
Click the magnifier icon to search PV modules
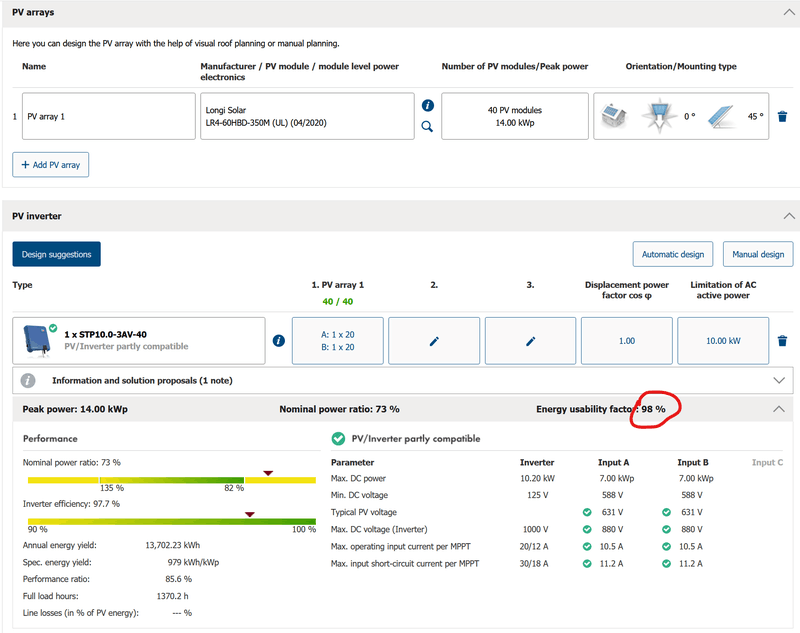coord(427,126)
